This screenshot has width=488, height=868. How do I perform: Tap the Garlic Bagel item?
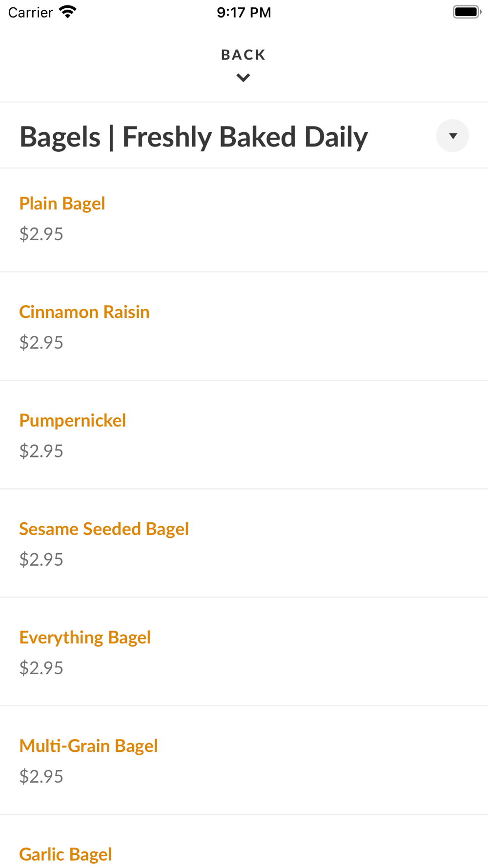tap(65, 854)
